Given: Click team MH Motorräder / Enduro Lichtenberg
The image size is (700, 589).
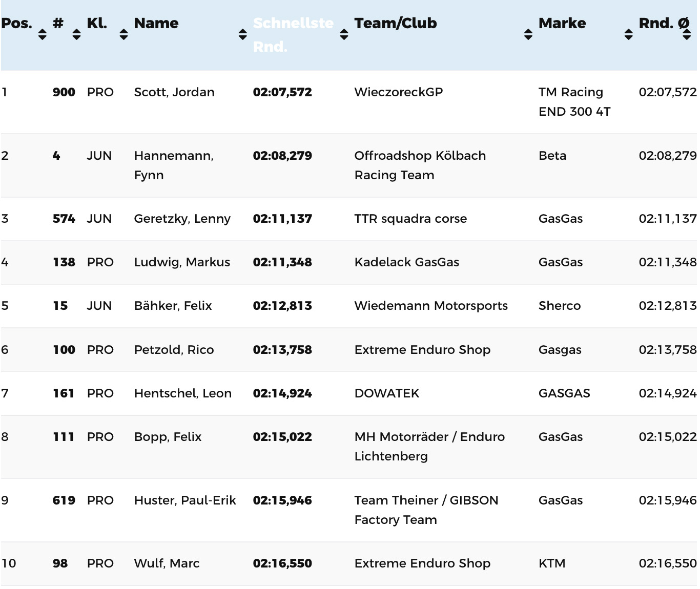Looking at the screenshot, I should pos(429,446).
